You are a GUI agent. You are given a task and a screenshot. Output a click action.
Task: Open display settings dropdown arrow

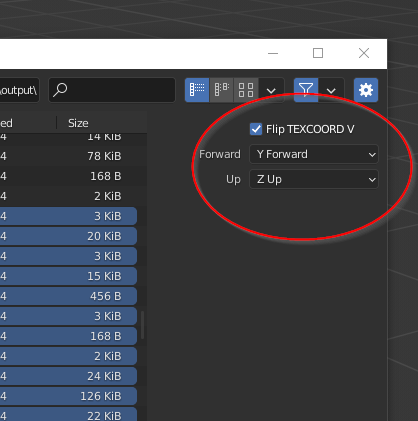(271, 90)
